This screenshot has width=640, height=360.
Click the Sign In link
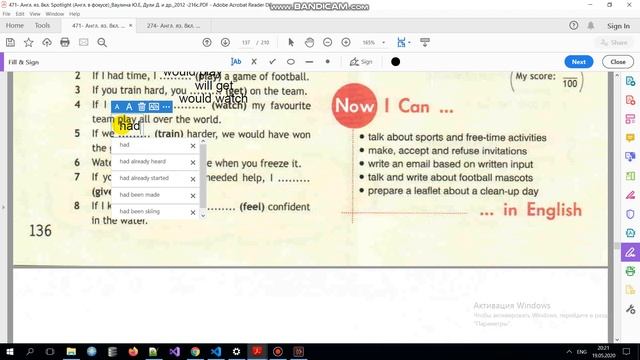click(618, 26)
